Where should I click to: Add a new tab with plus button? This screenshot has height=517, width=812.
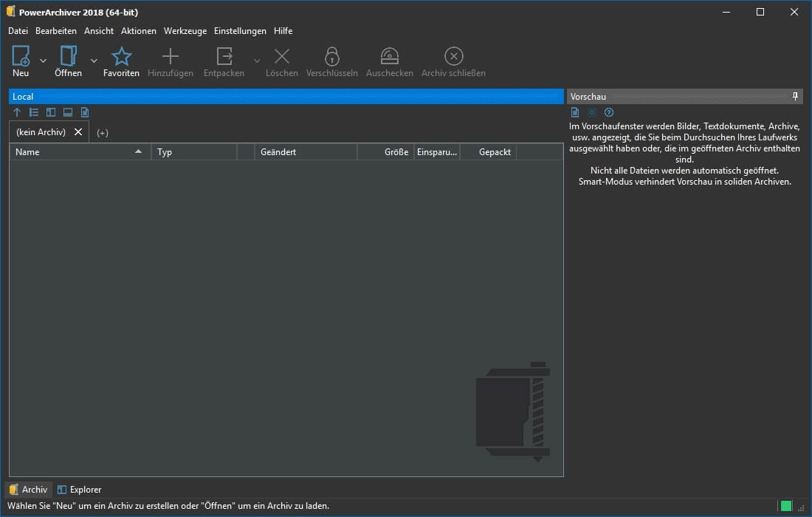coord(103,133)
